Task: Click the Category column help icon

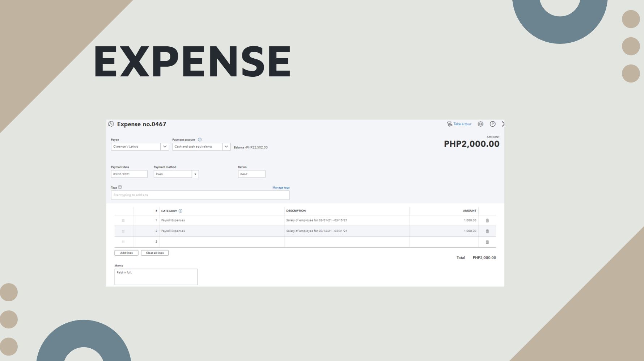Action: coord(181,211)
